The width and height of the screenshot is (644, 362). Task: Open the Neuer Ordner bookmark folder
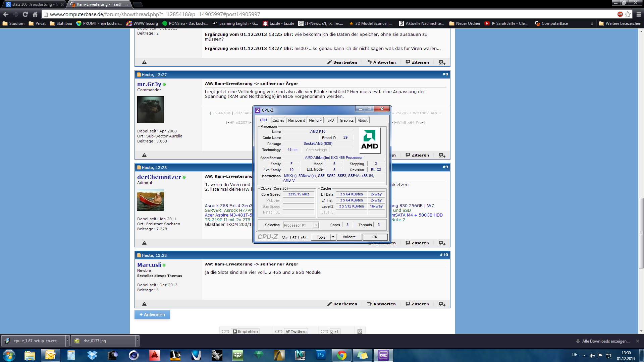(465, 23)
